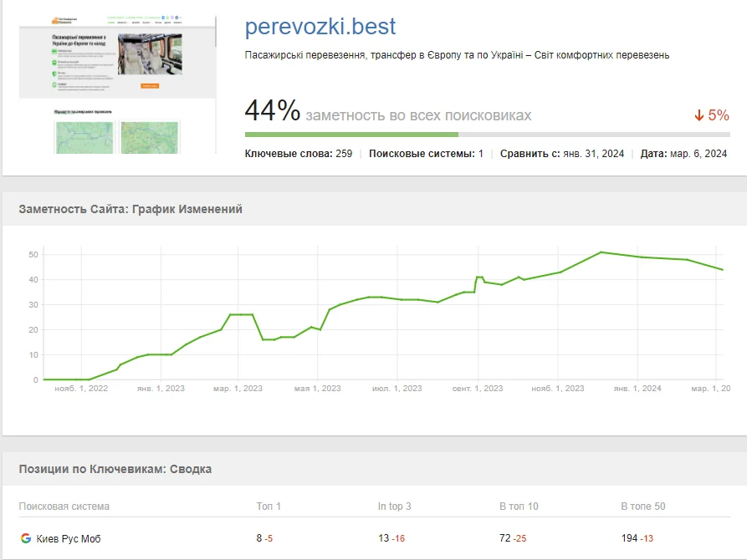Click the large 44% visibility figure
Screen dimensions: 747x560
(x=273, y=110)
